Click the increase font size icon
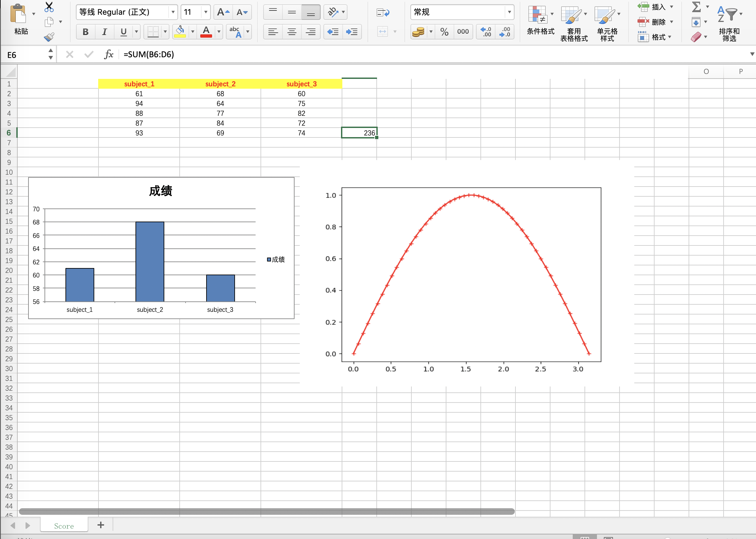Screen dimensions: 756x539 [x=223, y=12]
